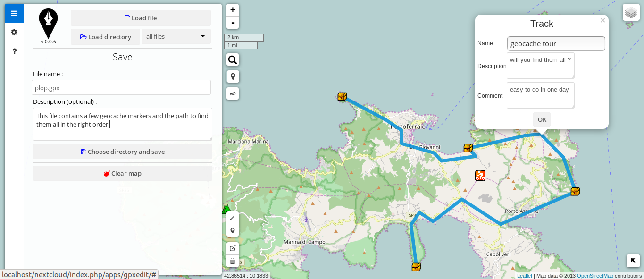Click the 2 km scale bar
Screen dimensions: 644x279
(244, 37)
